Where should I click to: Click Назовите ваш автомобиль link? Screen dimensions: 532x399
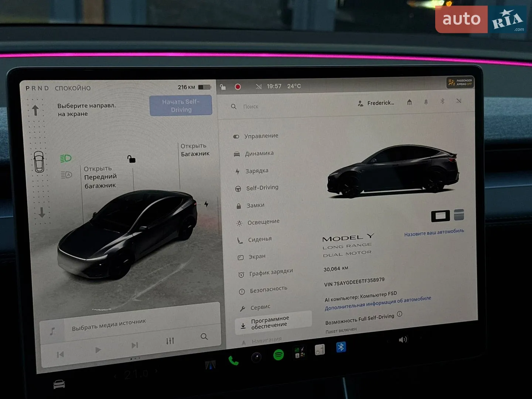coord(434,232)
